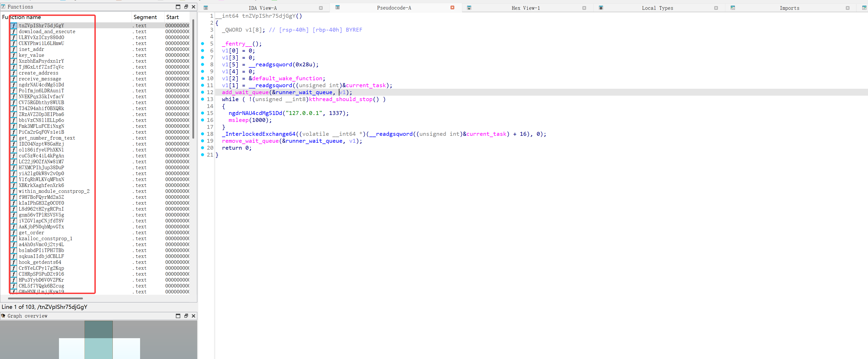Select kzalloc_constprop_1 function
Viewport: 868px width, 359px height.
tap(46, 239)
